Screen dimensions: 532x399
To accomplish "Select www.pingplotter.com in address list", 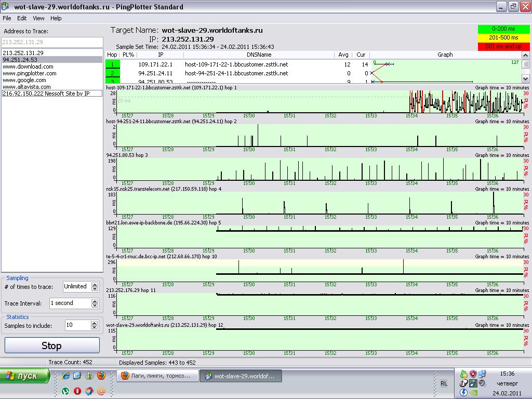I will click(30, 73).
